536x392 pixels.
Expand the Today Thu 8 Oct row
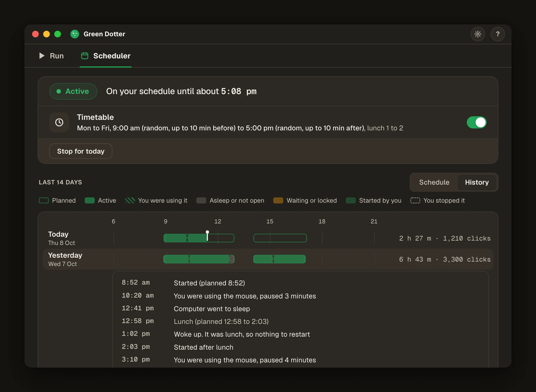pos(268,238)
